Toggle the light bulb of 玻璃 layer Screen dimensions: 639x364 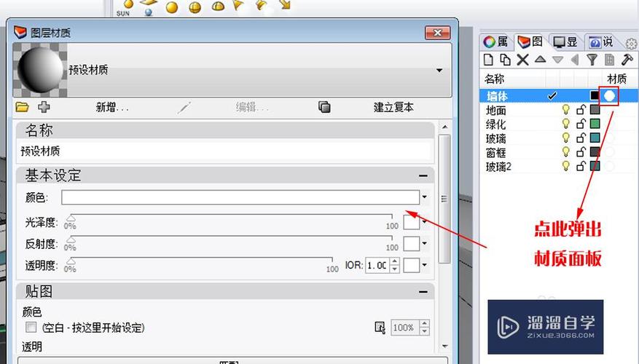point(565,138)
